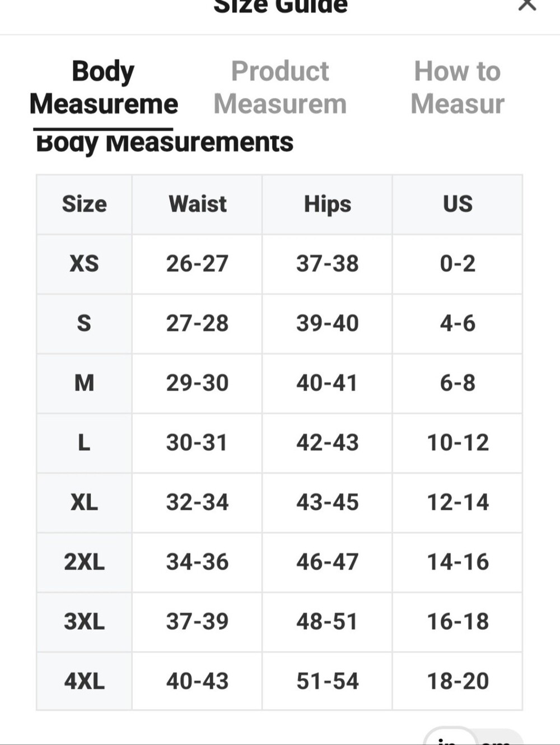Click hips value 37-38 for XS
The image size is (560, 745).
pyautogui.click(x=328, y=263)
